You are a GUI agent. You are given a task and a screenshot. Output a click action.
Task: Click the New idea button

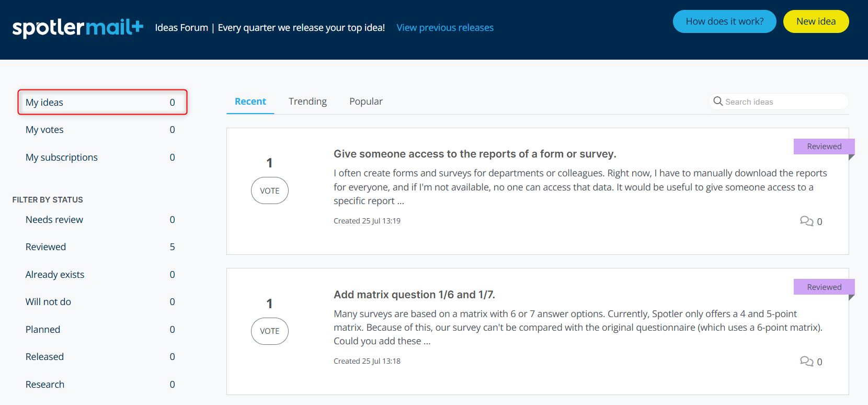[815, 21]
